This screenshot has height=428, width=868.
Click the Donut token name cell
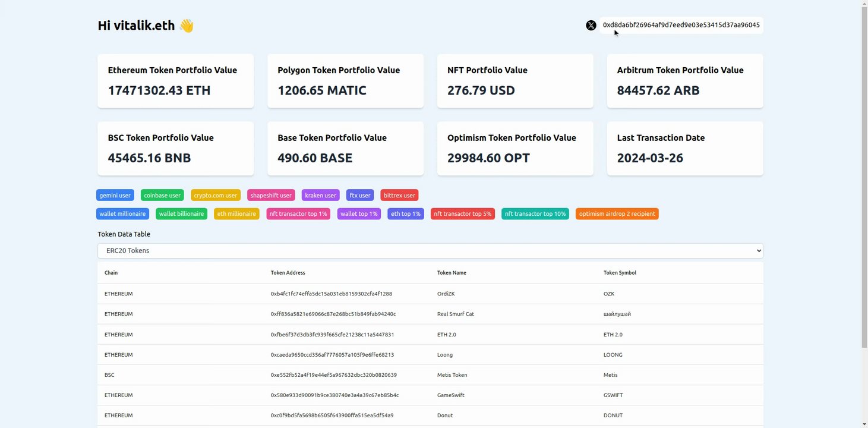[445, 416]
